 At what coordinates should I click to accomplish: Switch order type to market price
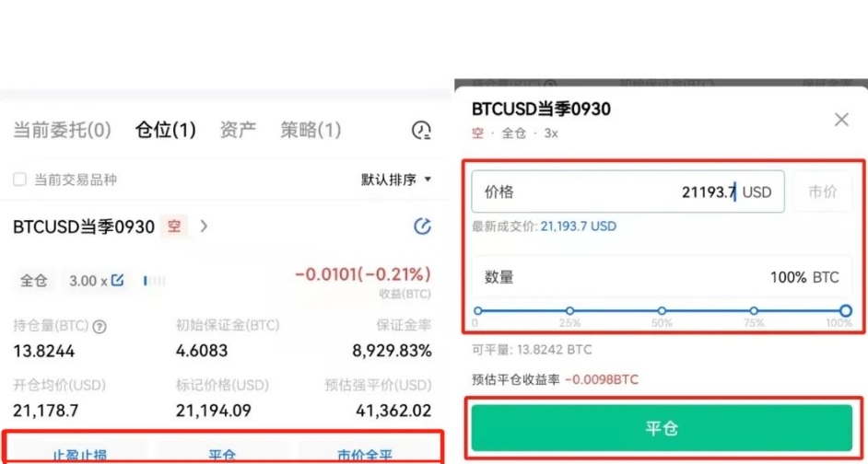click(823, 191)
